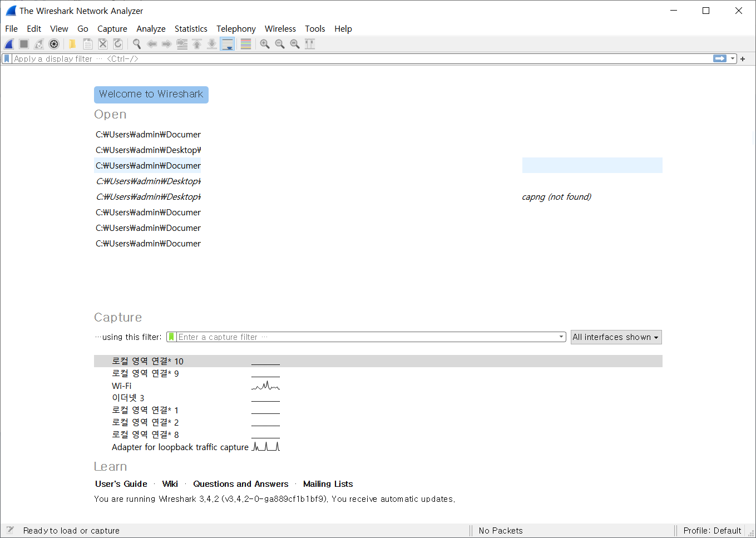The image size is (756, 538).
Task: Open the Capture menu
Action: tap(112, 29)
